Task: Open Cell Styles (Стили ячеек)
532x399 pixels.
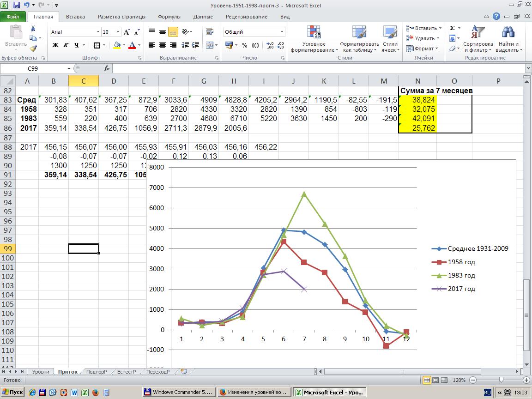Action: pos(390,39)
